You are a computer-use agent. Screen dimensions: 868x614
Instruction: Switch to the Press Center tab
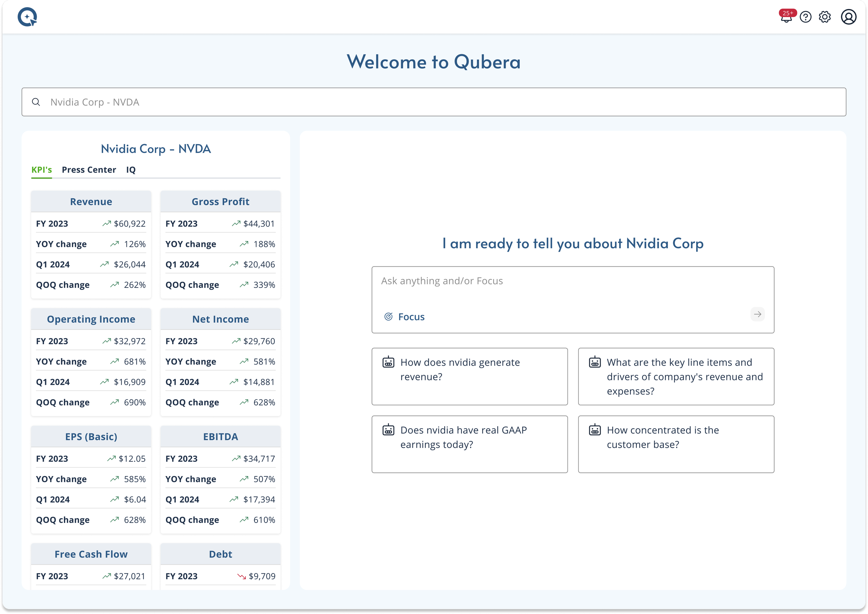89,170
